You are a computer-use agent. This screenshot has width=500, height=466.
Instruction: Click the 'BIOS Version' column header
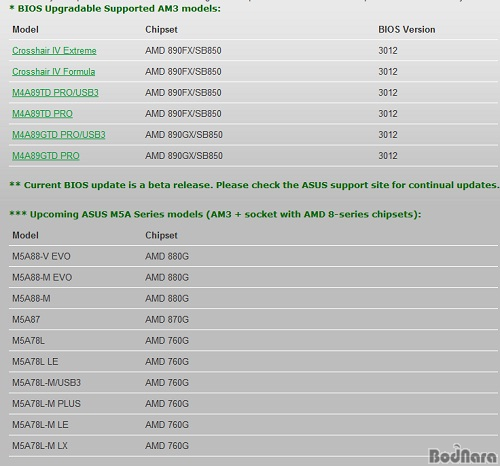(x=407, y=30)
